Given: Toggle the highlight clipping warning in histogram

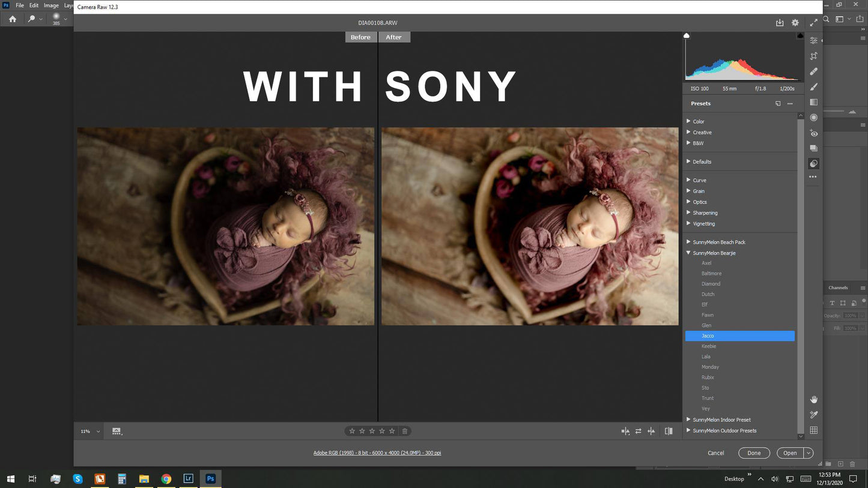Looking at the screenshot, I should [x=800, y=36].
